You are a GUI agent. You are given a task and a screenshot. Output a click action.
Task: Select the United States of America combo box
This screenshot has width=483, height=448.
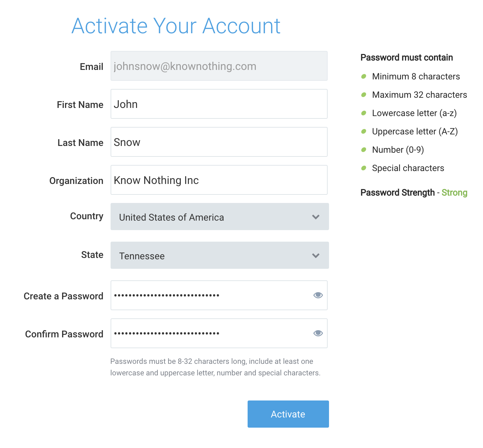click(x=220, y=217)
